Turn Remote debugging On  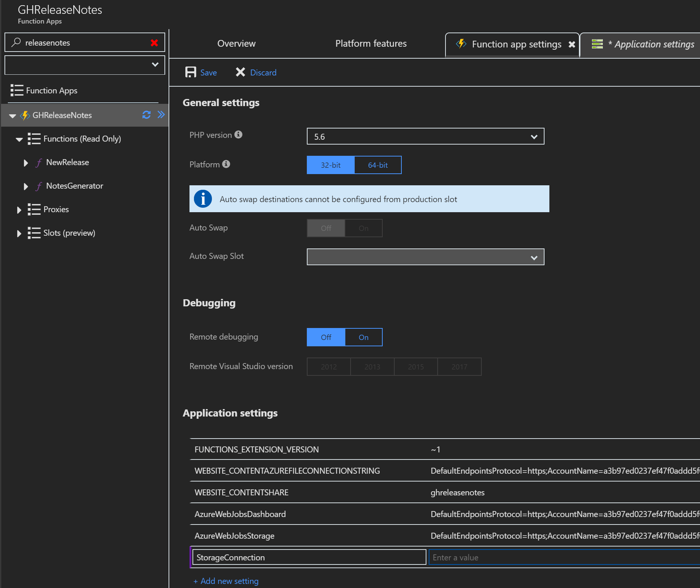(363, 337)
